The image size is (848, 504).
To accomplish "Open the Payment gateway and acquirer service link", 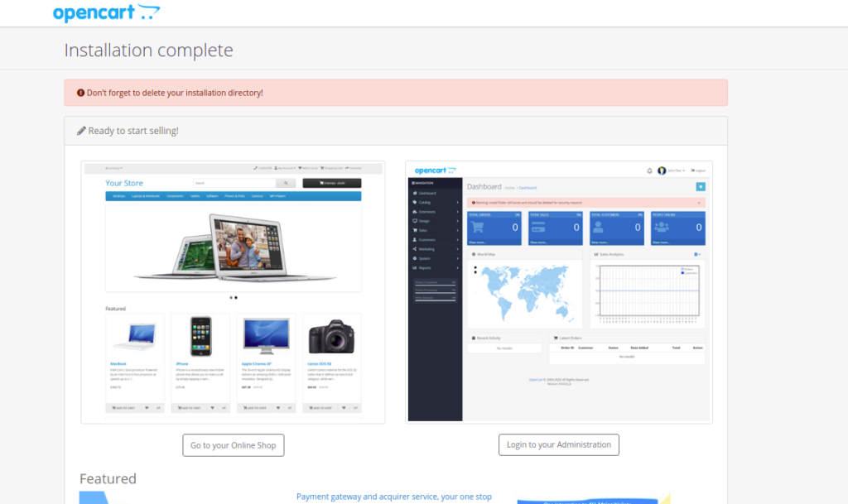I will click(x=394, y=497).
